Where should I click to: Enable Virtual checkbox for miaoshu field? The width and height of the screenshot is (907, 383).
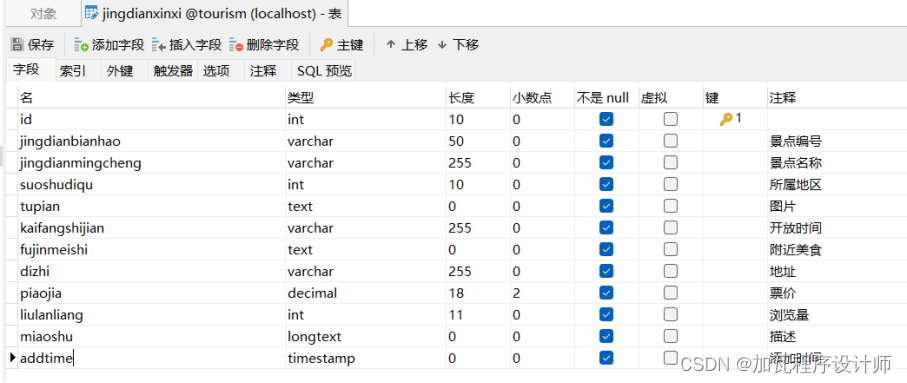pos(670,336)
